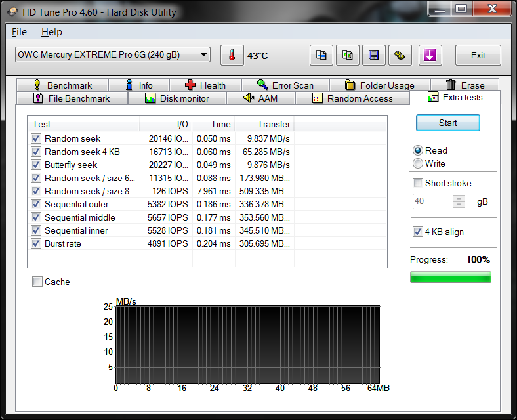Open the Health tab with red cross
The width and height of the screenshot is (517, 420).
coord(205,85)
